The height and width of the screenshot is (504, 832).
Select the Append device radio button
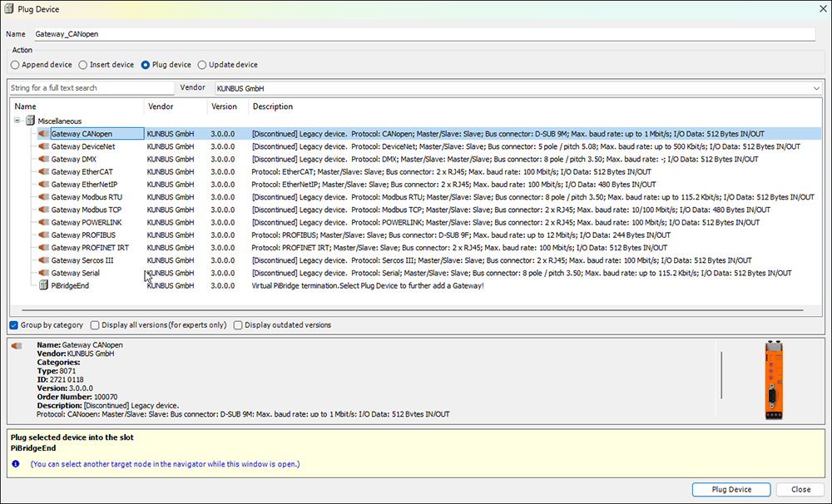pyautogui.click(x=15, y=65)
